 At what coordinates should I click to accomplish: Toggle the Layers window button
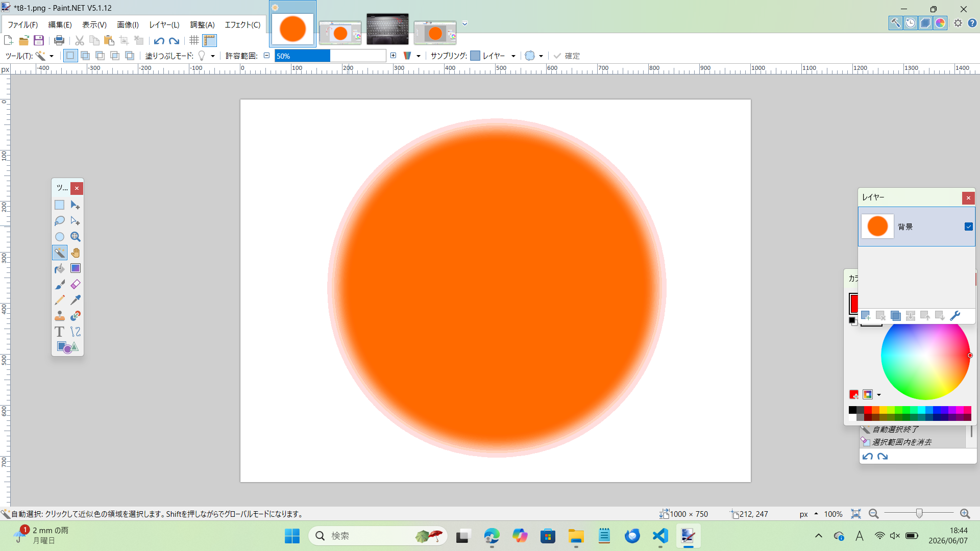click(925, 23)
